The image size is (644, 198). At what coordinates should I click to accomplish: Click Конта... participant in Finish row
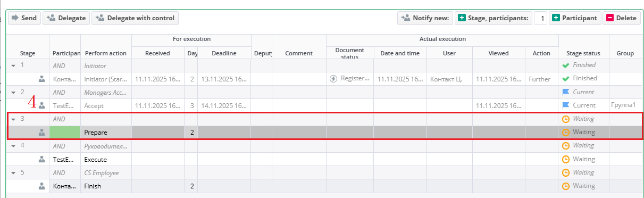coord(65,186)
